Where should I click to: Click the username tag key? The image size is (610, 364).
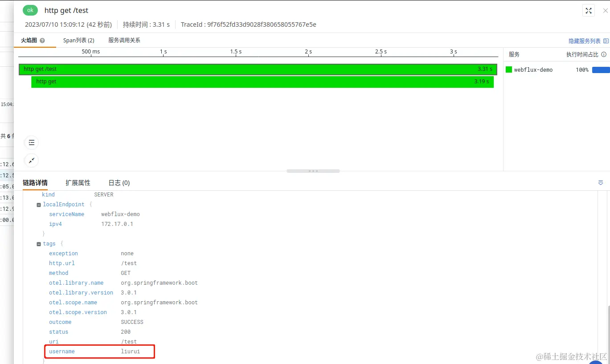pyautogui.click(x=62, y=352)
